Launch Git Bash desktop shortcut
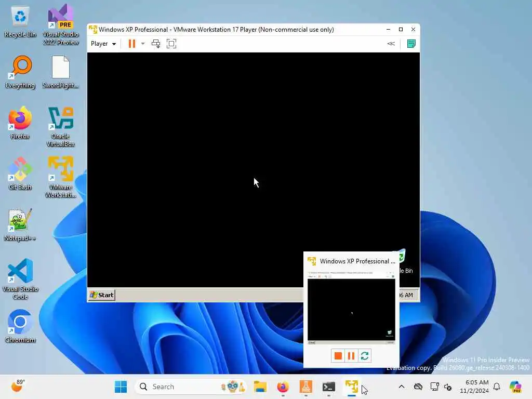The height and width of the screenshot is (399, 532). point(20,174)
